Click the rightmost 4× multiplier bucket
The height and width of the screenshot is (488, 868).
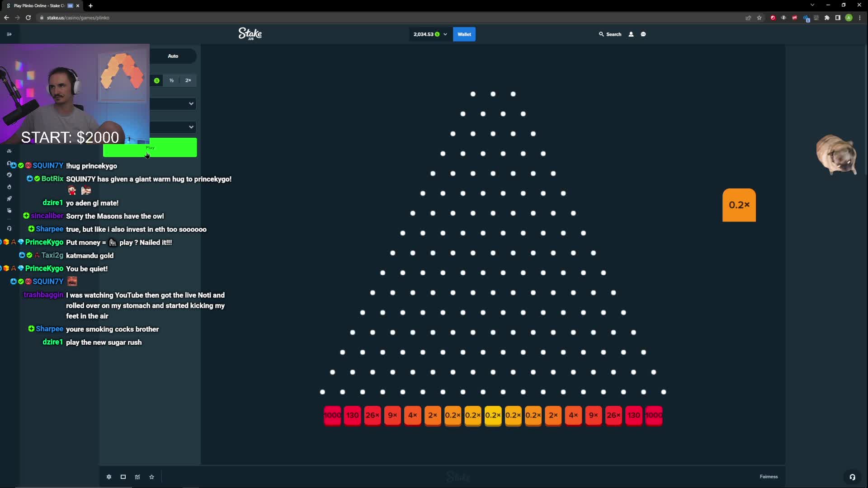(573, 415)
